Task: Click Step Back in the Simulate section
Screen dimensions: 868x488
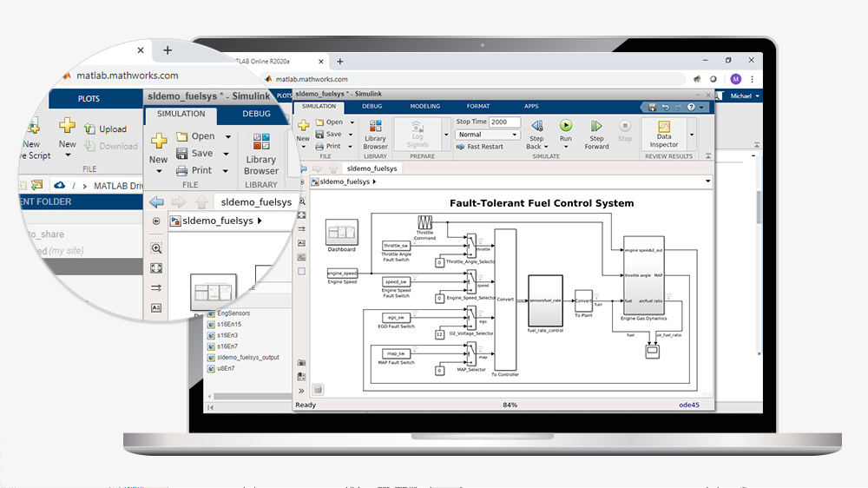Action: [536, 135]
